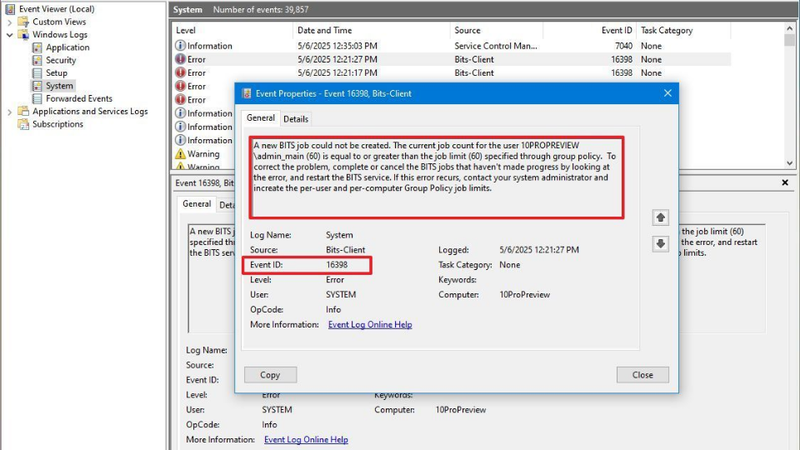Image resolution: width=800 pixels, height=450 pixels.
Task: Collapse the Windows Logs tree node
Action: 9,35
